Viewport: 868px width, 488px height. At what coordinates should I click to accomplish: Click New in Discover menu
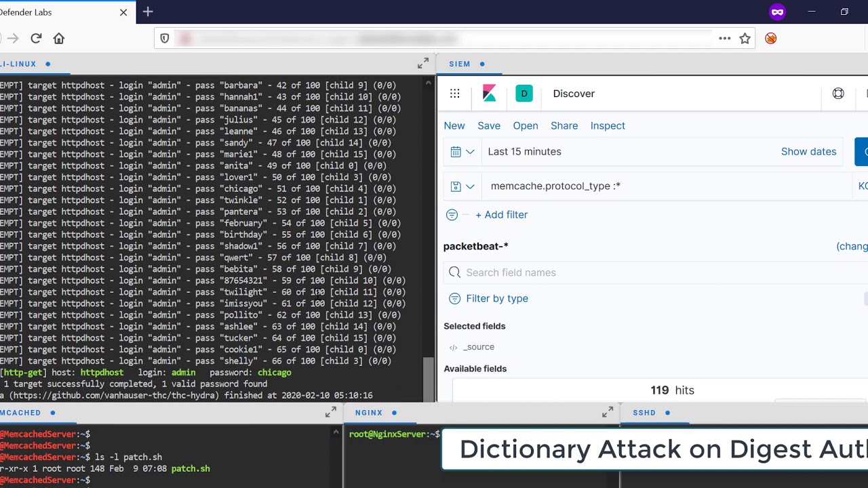[454, 125]
